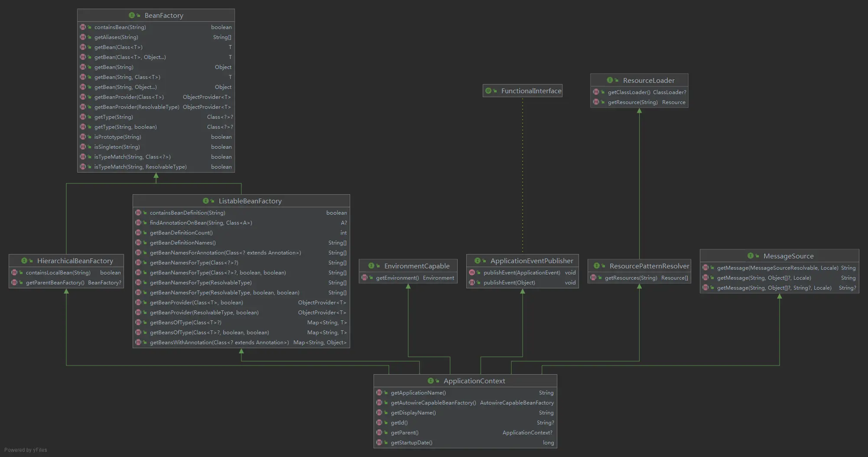Click the interface icon beside HierarchicalBeanFactory title
This screenshot has height=457, width=868.
[24, 261]
